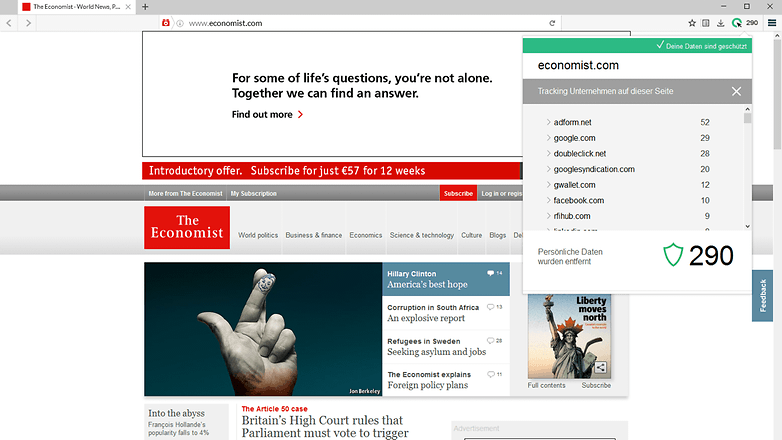
Task: Expand adform.net tracker entry
Action: click(x=548, y=122)
